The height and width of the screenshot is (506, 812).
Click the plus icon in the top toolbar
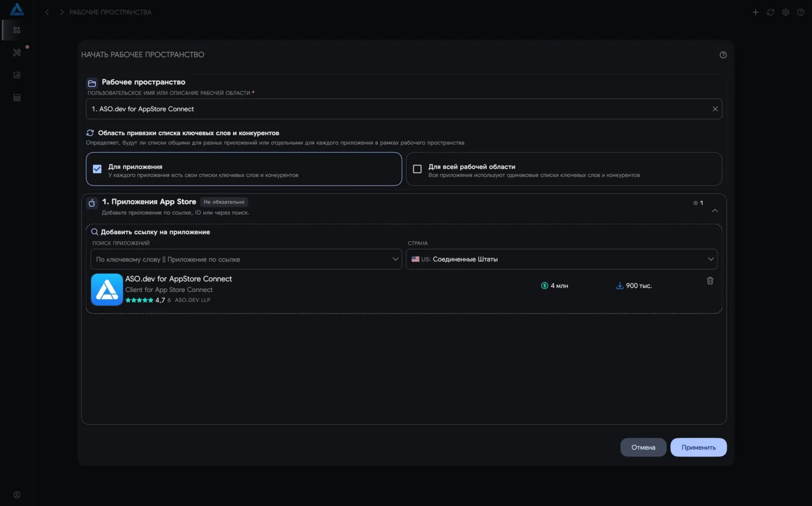(756, 12)
